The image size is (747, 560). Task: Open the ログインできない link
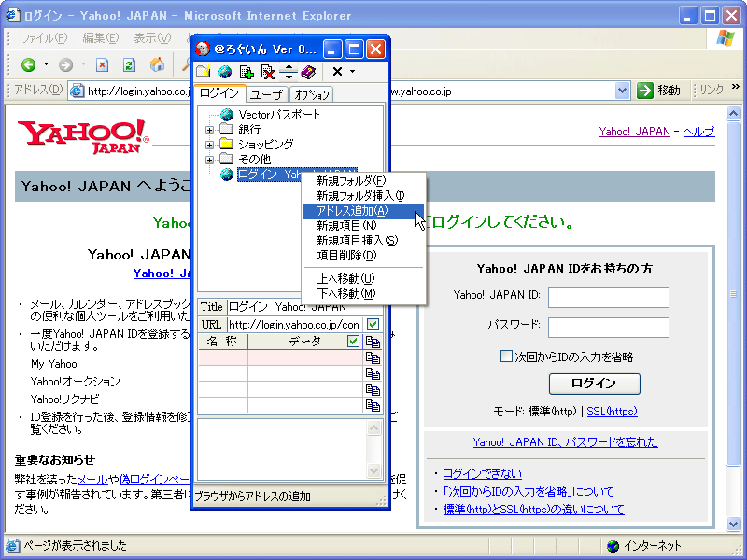(x=482, y=474)
